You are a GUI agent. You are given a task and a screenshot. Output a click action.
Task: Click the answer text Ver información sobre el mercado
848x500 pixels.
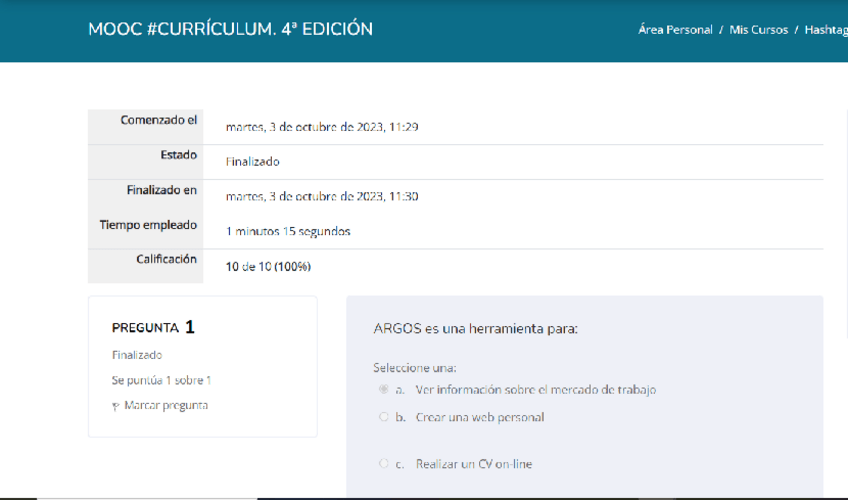535,390
